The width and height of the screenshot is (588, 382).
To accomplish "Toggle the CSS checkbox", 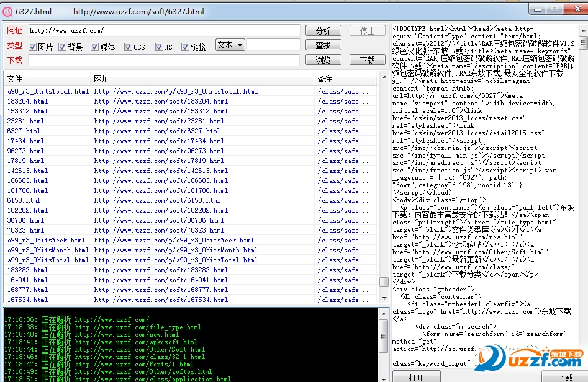I will tap(129, 47).
